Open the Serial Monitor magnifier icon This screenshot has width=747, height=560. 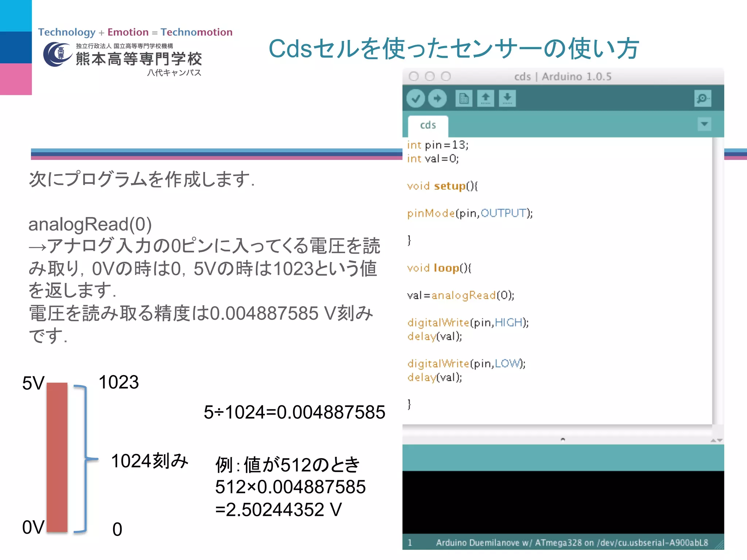coord(703,98)
